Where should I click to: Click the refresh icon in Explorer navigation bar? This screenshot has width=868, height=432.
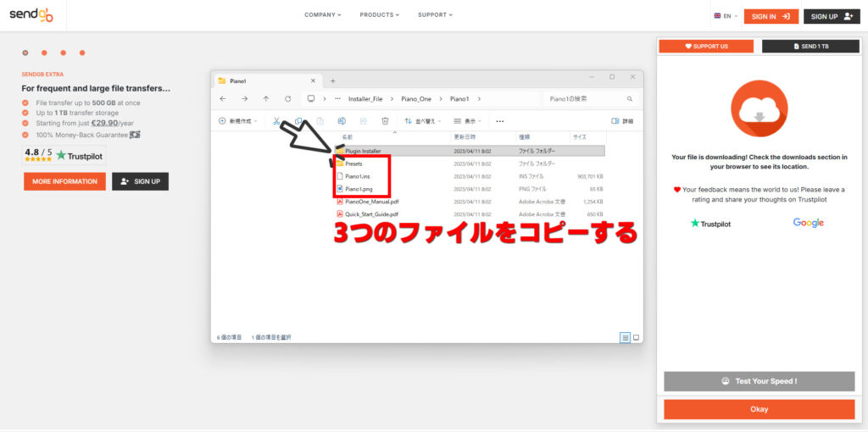pyautogui.click(x=288, y=99)
